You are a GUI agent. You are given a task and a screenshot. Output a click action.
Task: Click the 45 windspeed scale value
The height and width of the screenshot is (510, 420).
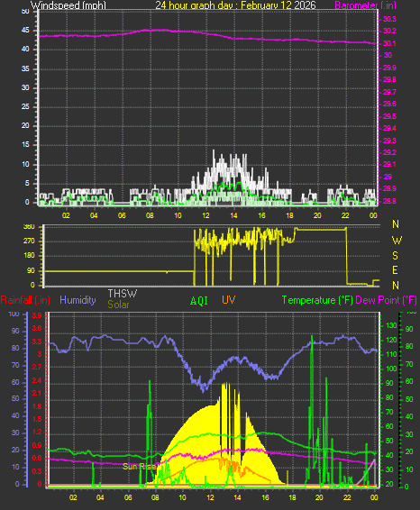25,31
